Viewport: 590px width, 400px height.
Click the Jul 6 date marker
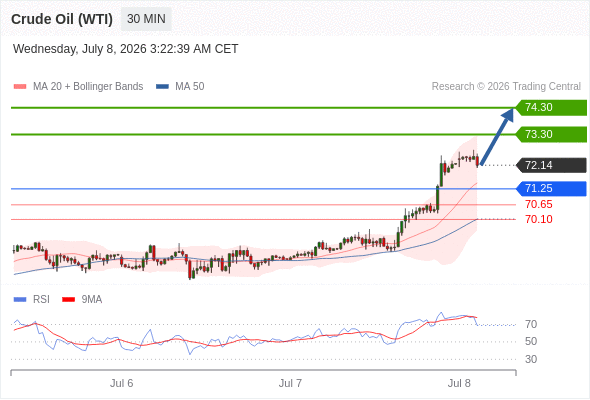[x=122, y=383]
